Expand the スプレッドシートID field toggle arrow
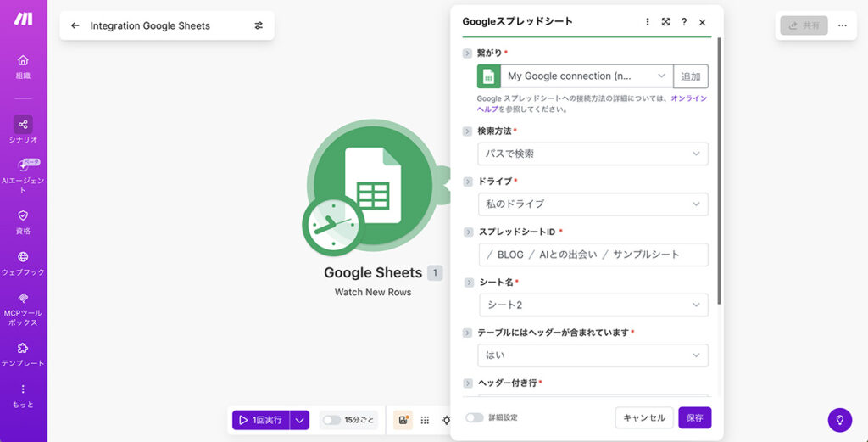Screen dimensions: 868x442 click(x=468, y=232)
